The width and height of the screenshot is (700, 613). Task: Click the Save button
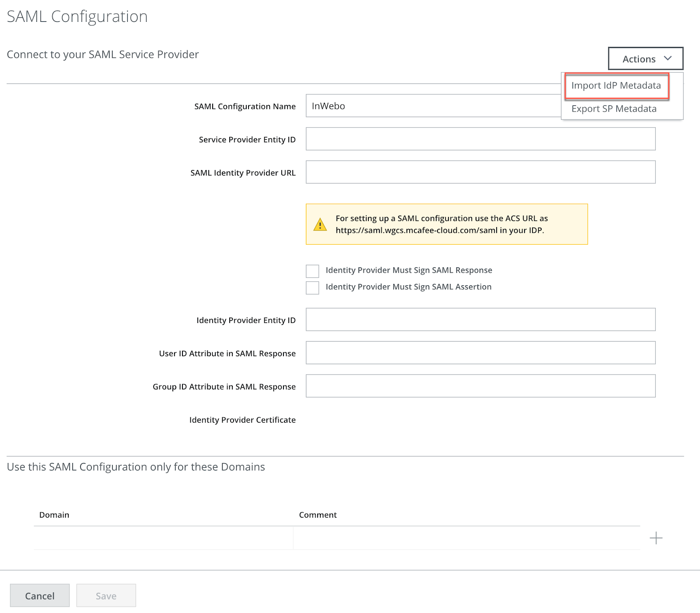pyautogui.click(x=105, y=595)
